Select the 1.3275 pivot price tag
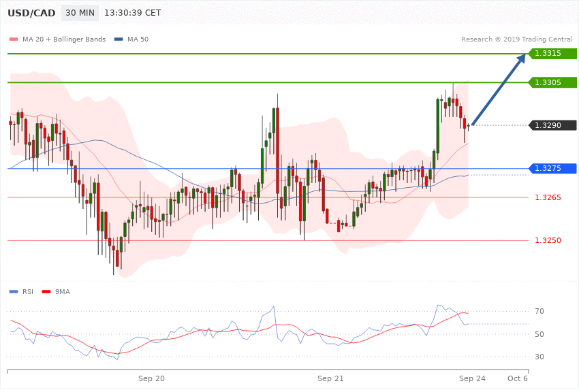Image resolution: width=579 pixels, height=392 pixels. click(x=553, y=169)
